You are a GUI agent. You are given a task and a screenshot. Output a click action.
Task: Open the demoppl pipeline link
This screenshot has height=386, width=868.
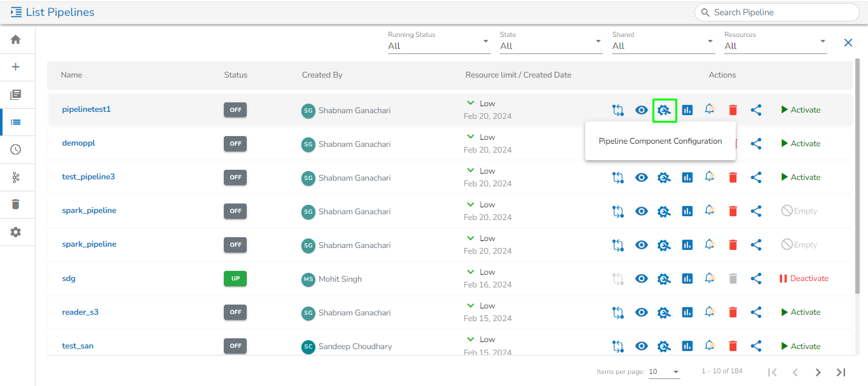[78, 143]
